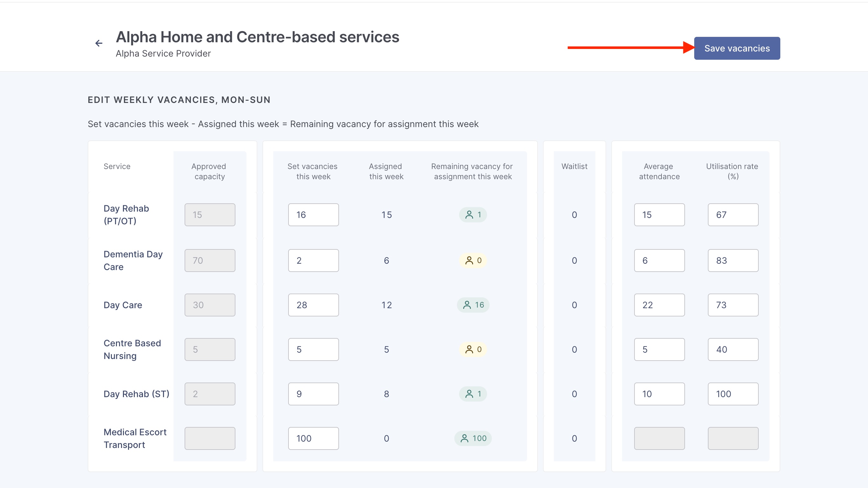The width and height of the screenshot is (868, 488).
Task: Click Day Rehab (PT/OT) remaining vacancy badge
Action: pos(473,215)
